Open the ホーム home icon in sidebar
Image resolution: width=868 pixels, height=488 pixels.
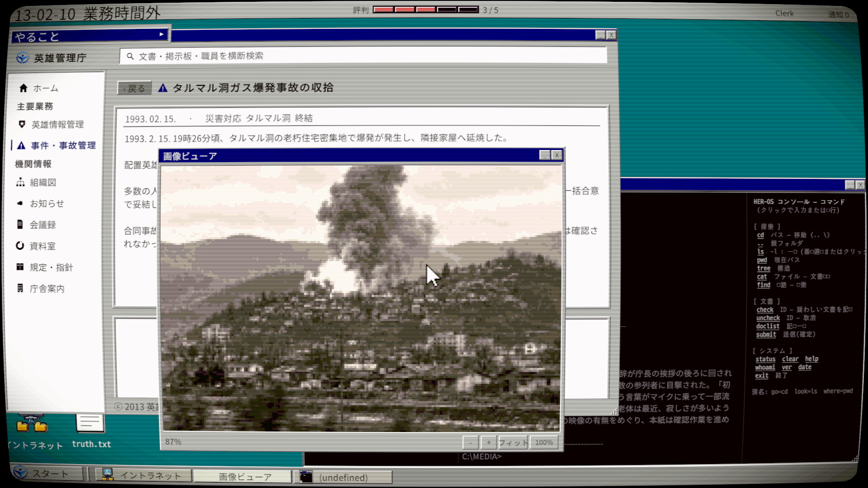pos(24,88)
